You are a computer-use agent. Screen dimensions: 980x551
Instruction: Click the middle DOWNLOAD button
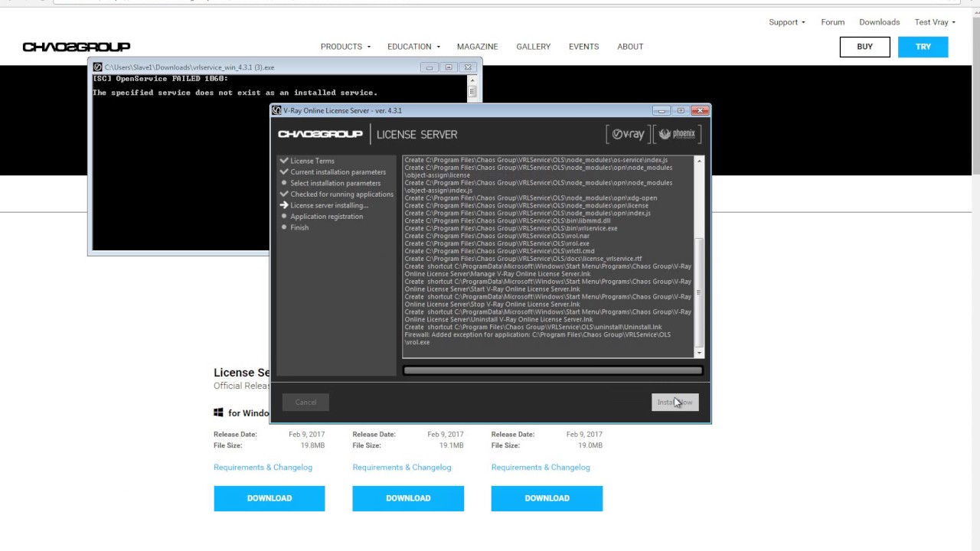pyautogui.click(x=408, y=498)
